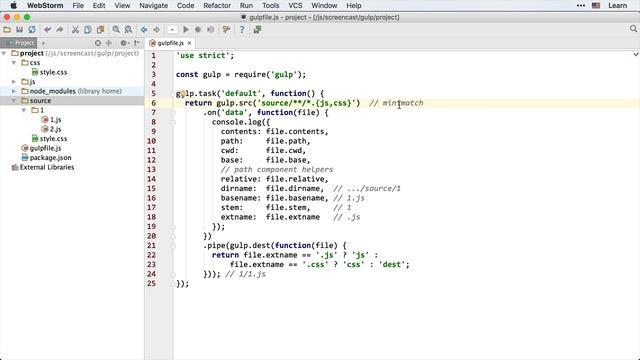Click the Replace icon
Screen dimensions: 640x360
(x=128, y=29)
